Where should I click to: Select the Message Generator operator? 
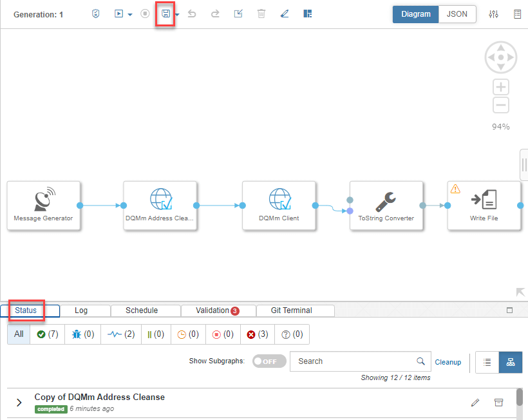(x=43, y=205)
